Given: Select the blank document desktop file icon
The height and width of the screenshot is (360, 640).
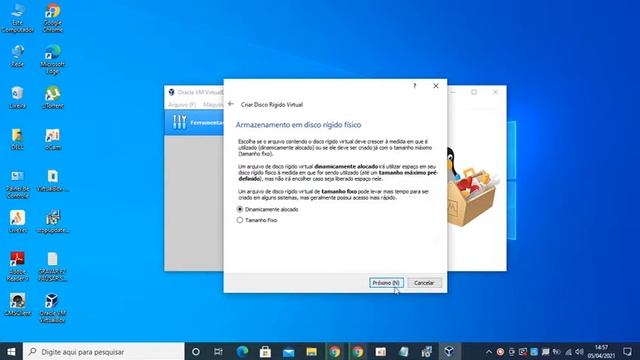Looking at the screenshot, I should click(53, 266).
